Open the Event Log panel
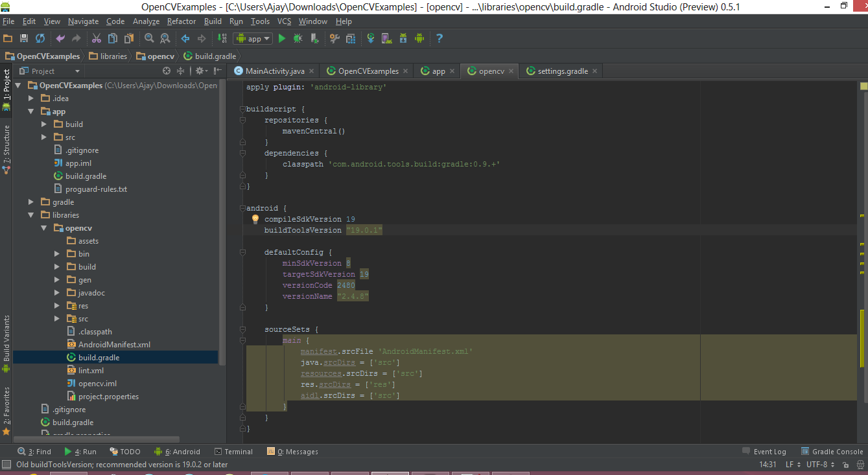The height and width of the screenshot is (475, 868). click(764, 452)
